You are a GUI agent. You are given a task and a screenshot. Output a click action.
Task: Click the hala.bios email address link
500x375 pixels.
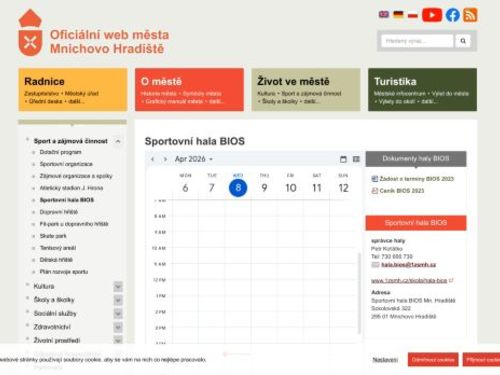coord(408,265)
